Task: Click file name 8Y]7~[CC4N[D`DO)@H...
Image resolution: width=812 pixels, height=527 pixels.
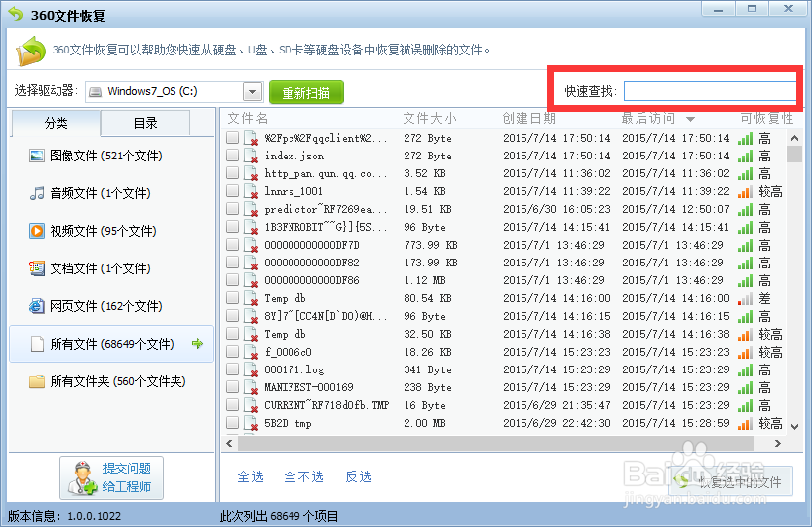Action: 325,316
